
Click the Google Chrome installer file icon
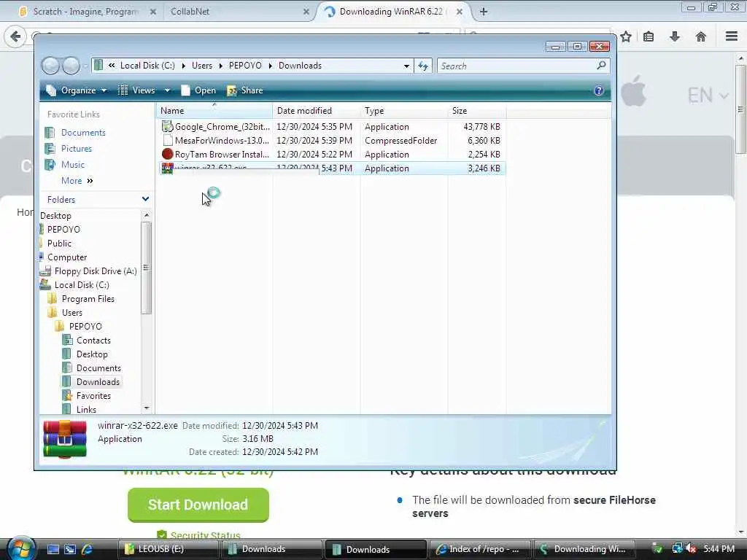(167, 126)
